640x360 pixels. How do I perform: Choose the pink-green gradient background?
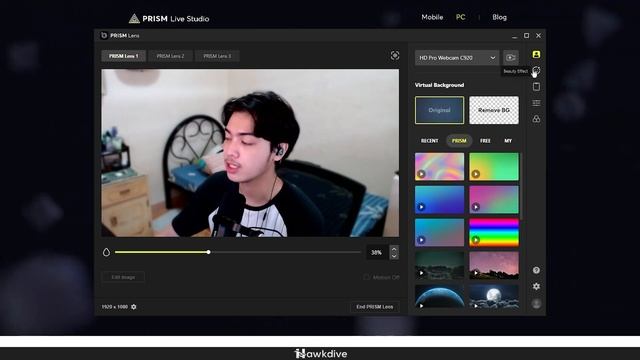(x=494, y=200)
